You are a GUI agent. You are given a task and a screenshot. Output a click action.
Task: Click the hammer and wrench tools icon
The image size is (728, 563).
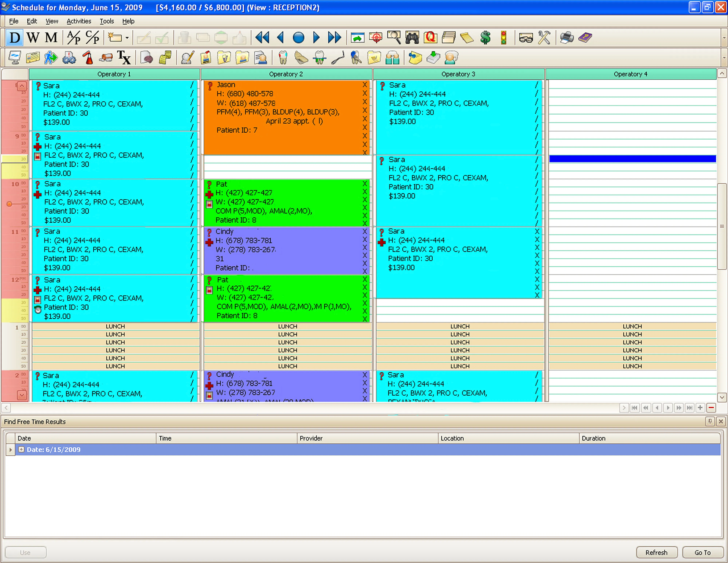pyautogui.click(x=544, y=38)
